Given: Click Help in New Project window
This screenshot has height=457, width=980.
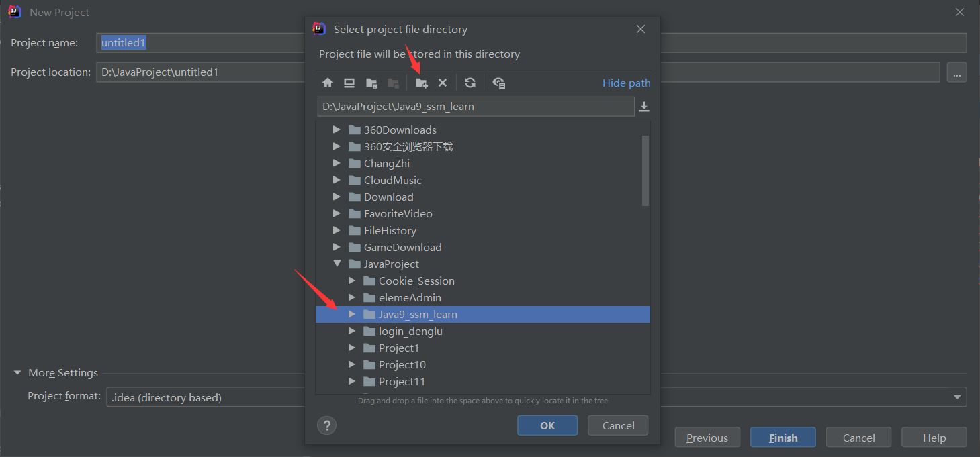Looking at the screenshot, I should tap(934, 438).
